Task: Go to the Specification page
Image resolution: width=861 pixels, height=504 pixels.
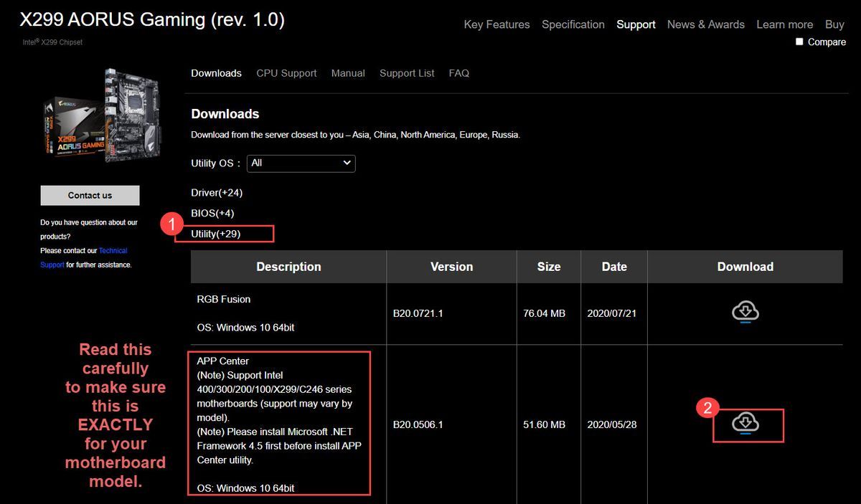Action: [573, 24]
